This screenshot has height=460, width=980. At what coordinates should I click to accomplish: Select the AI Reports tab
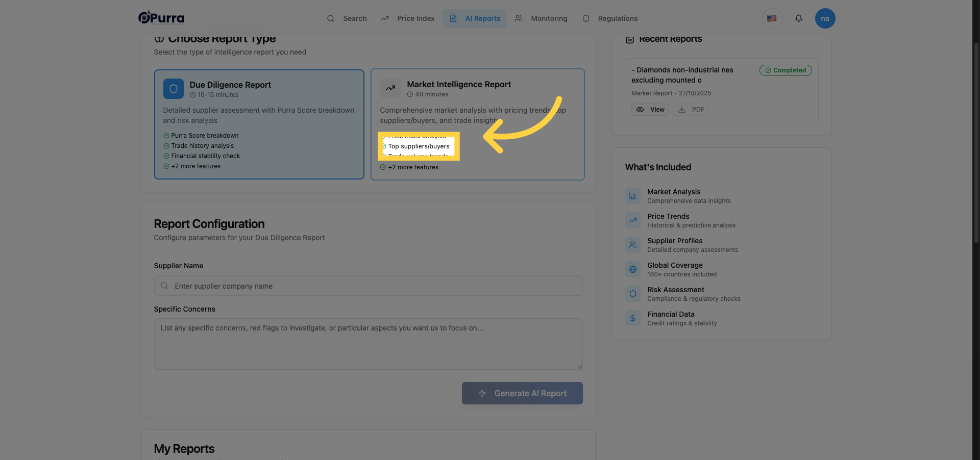475,18
